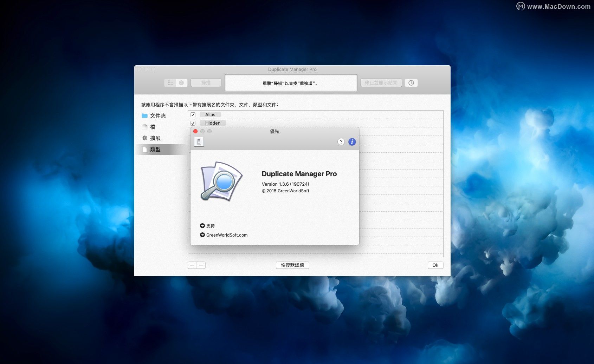
Task: Select the 檔 file category
Action: (x=161, y=127)
